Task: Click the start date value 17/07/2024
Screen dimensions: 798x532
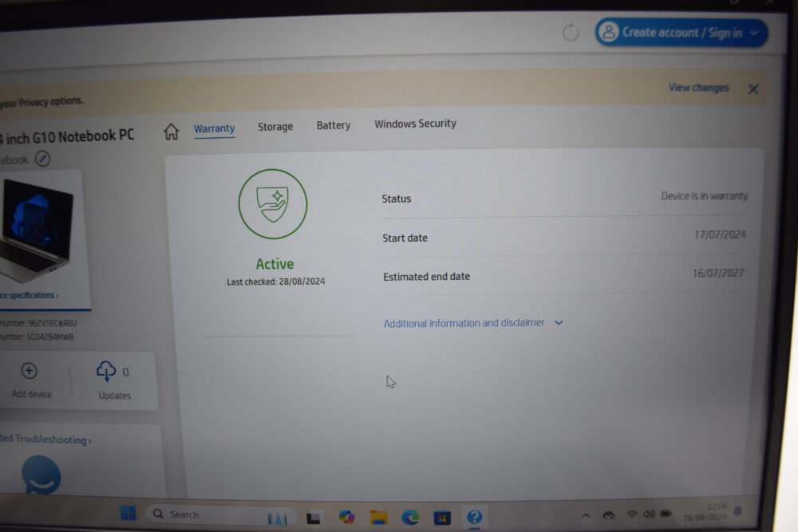Action: click(720, 234)
